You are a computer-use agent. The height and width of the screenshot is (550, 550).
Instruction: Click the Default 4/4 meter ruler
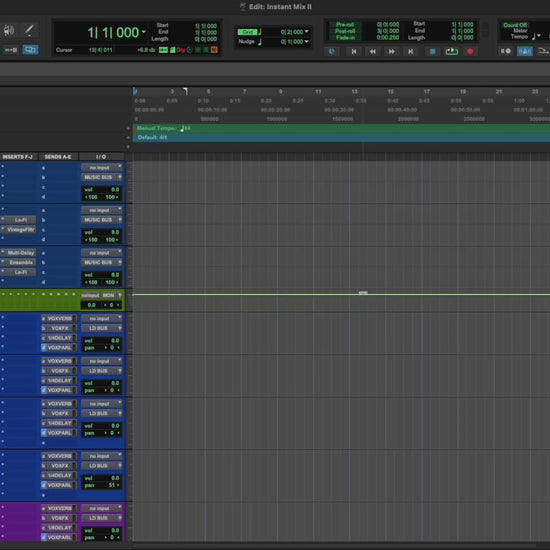341,138
